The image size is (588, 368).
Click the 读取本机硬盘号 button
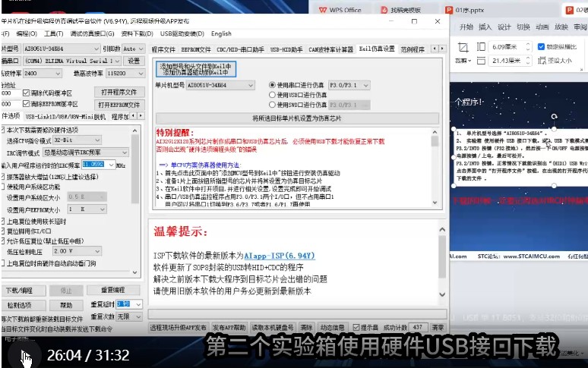273,327
